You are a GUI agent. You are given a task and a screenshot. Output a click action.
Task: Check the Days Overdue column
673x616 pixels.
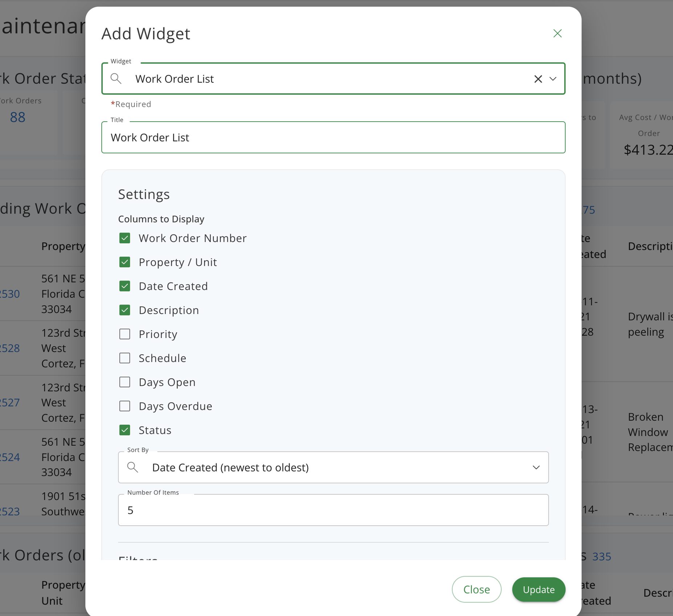pos(125,406)
